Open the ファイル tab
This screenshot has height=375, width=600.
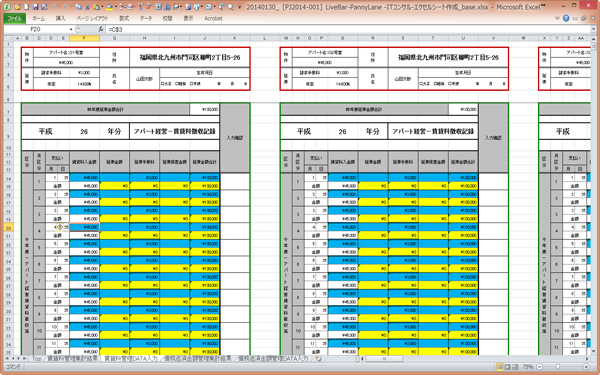15,18
